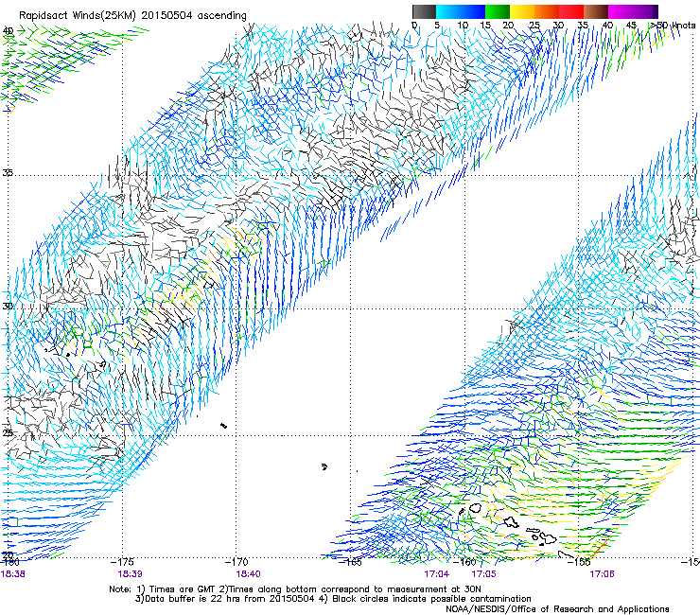Click the magenta 40-45 knots legend swatch

point(621,11)
